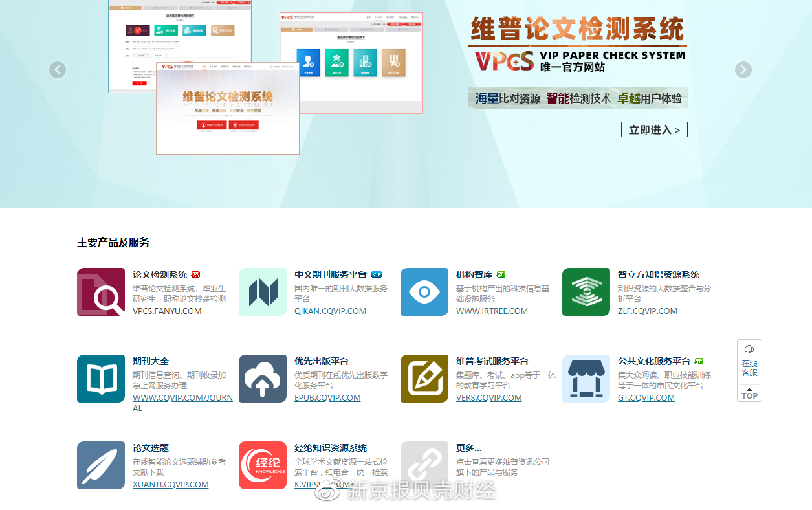Click the description 国内唯一的期刊大数据服务平台
The image size is (812, 510).
tap(341, 293)
